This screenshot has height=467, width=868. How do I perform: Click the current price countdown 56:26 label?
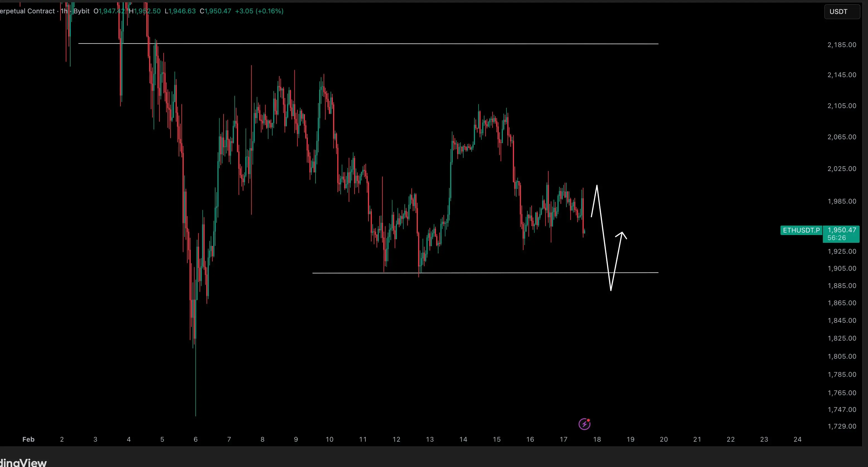coord(837,238)
